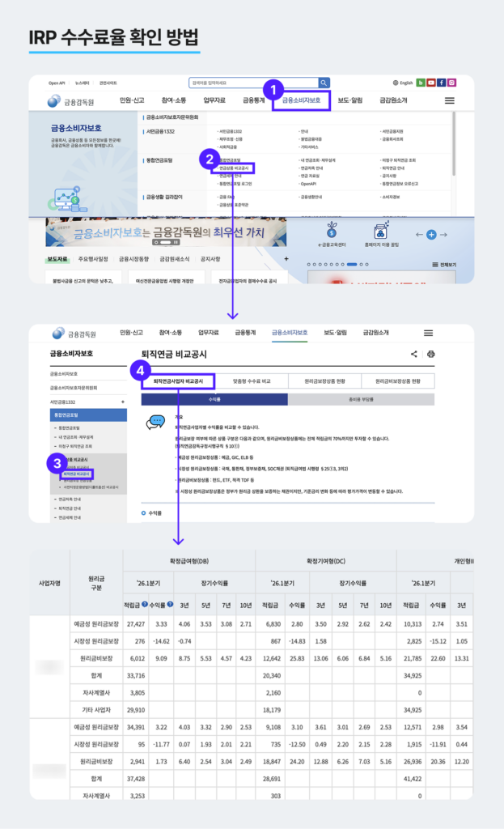Open hamburger menu on 퇴직연금 비교공시 page
Image resolution: width=504 pixels, height=829 pixels.
coord(429,333)
